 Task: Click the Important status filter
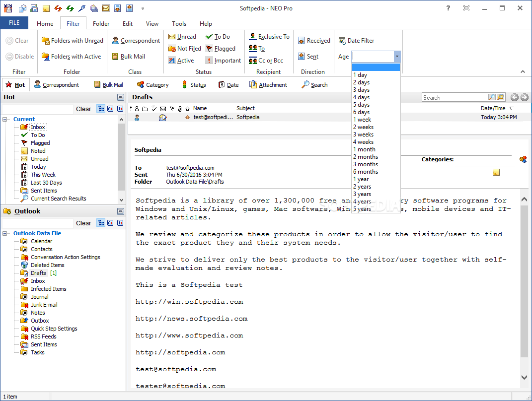223,61
